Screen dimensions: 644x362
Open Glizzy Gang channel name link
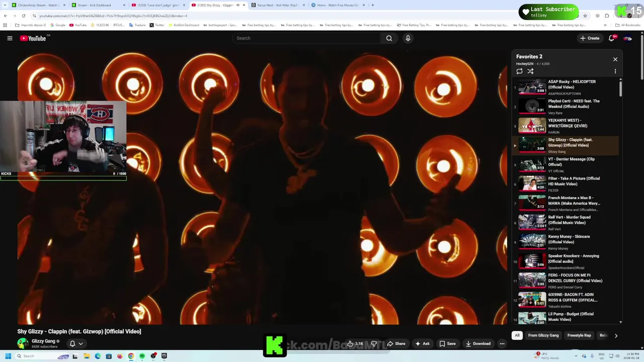tap(43, 341)
